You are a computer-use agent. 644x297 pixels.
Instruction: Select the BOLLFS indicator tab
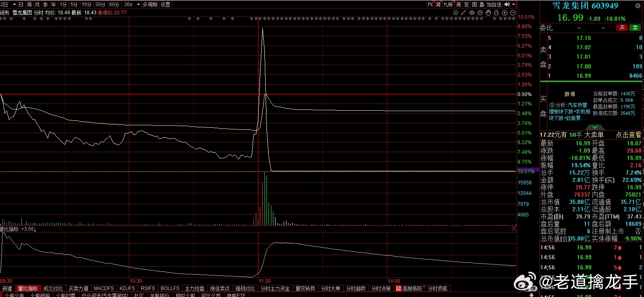point(170,288)
